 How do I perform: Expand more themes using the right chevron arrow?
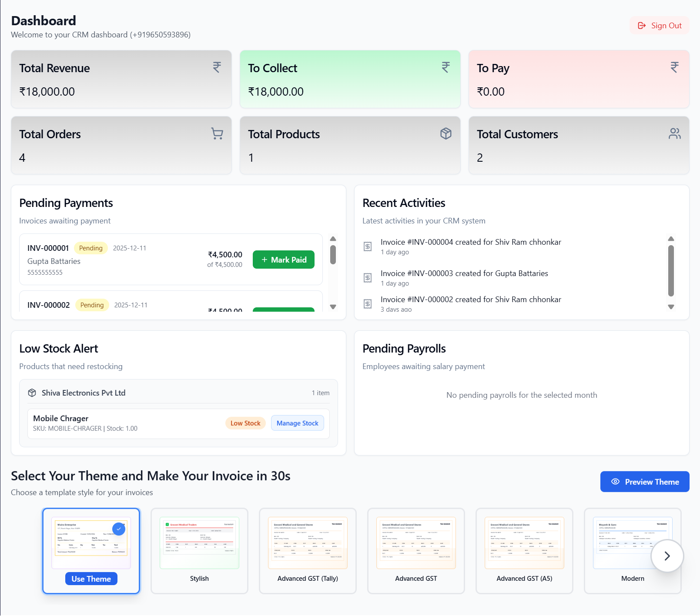667,556
